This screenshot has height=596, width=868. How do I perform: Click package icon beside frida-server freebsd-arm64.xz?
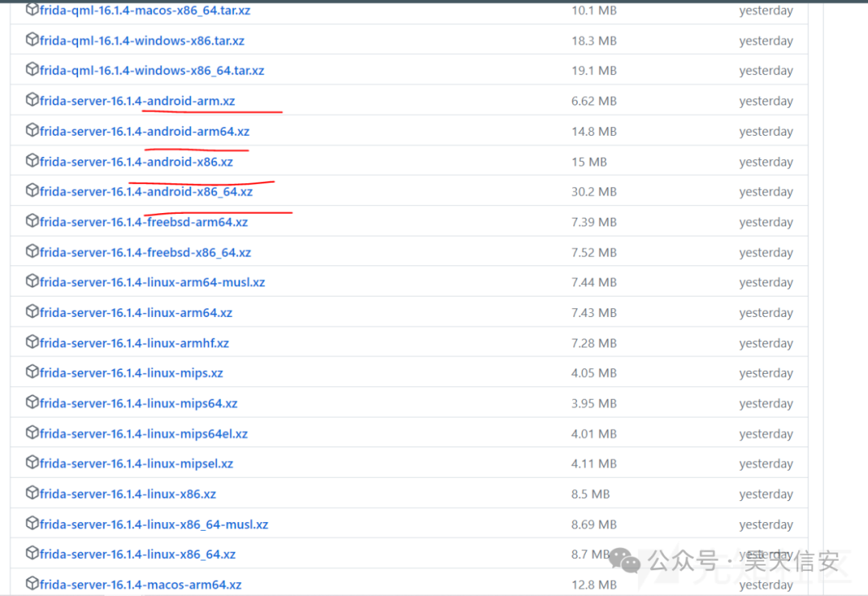click(x=32, y=221)
